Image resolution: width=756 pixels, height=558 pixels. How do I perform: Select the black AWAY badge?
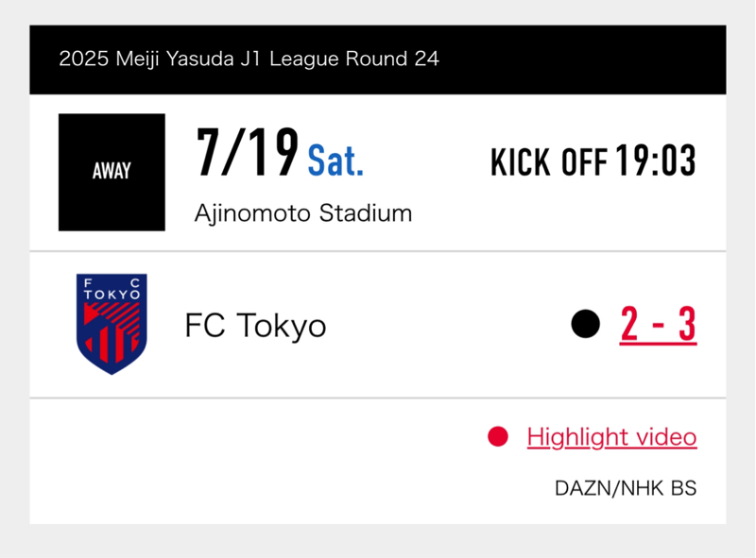[x=112, y=172]
